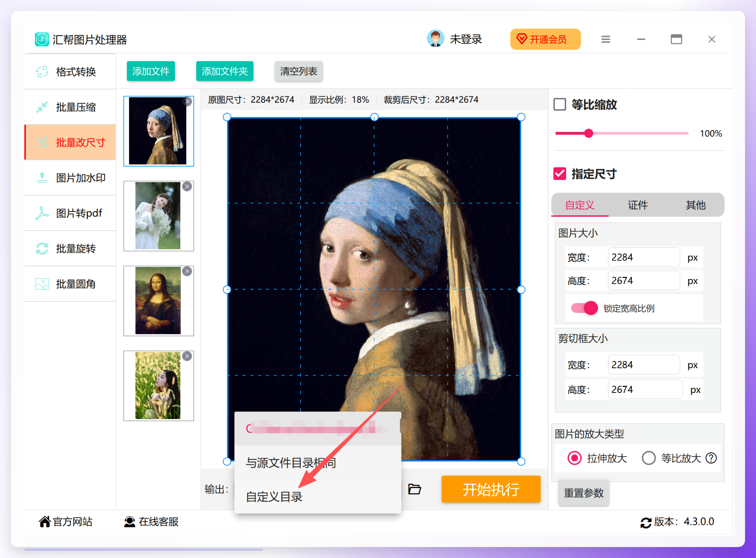Click the top-left crop handle

pos(227,117)
